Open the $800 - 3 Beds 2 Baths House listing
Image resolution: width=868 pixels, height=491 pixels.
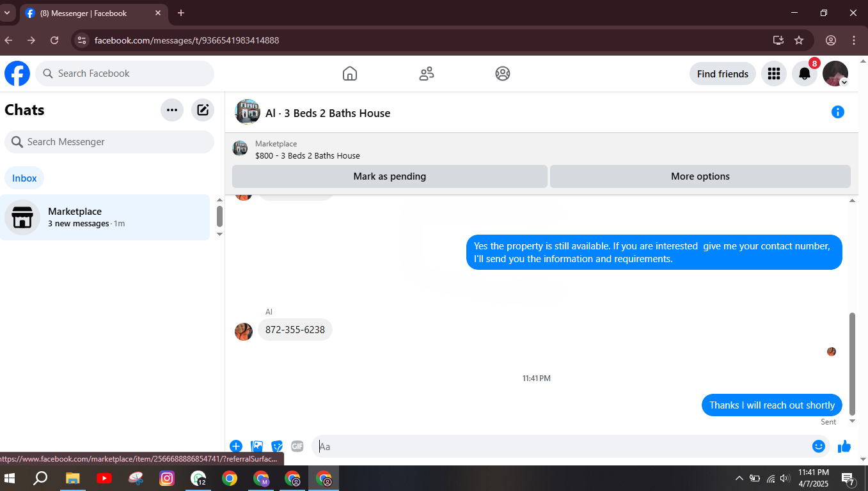coord(307,155)
